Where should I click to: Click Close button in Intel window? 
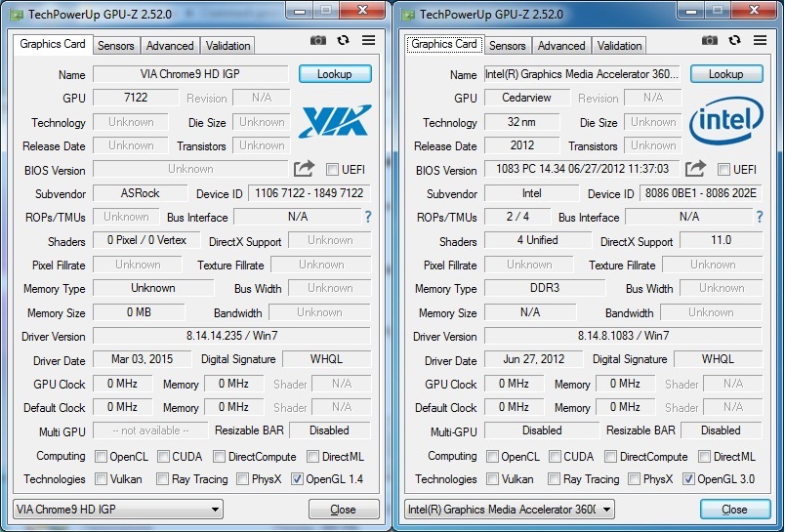pos(735,510)
